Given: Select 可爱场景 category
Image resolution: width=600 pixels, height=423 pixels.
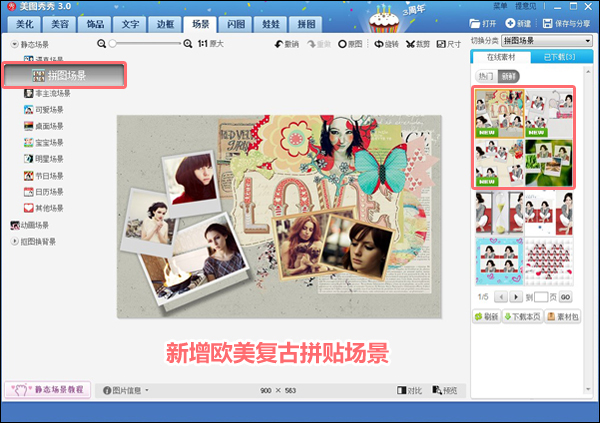Looking at the screenshot, I should (44, 110).
